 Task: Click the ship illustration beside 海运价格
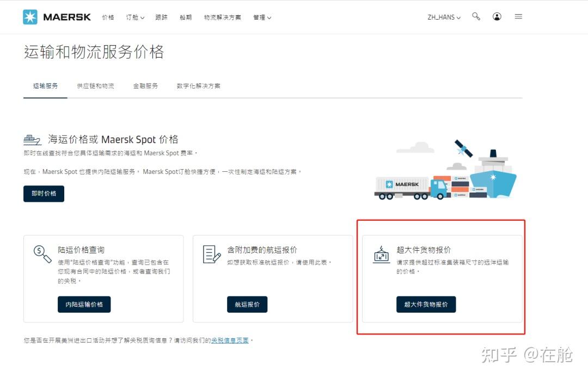point(33,139)
